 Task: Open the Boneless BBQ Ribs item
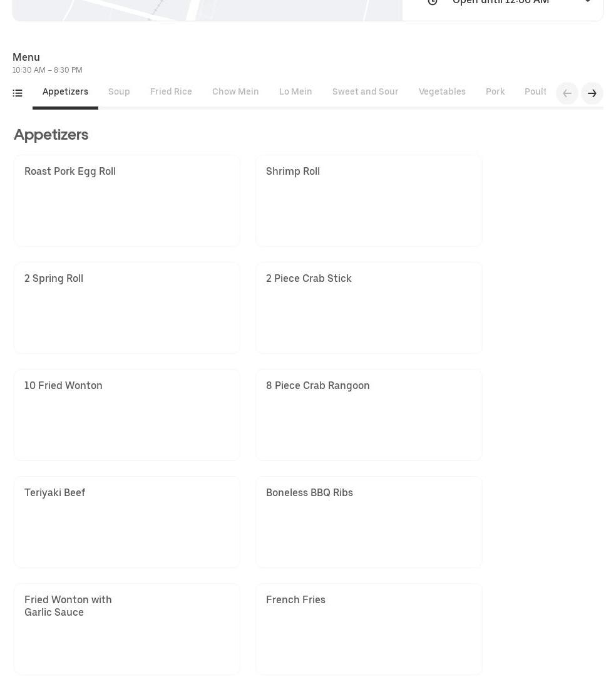point(369,522)
